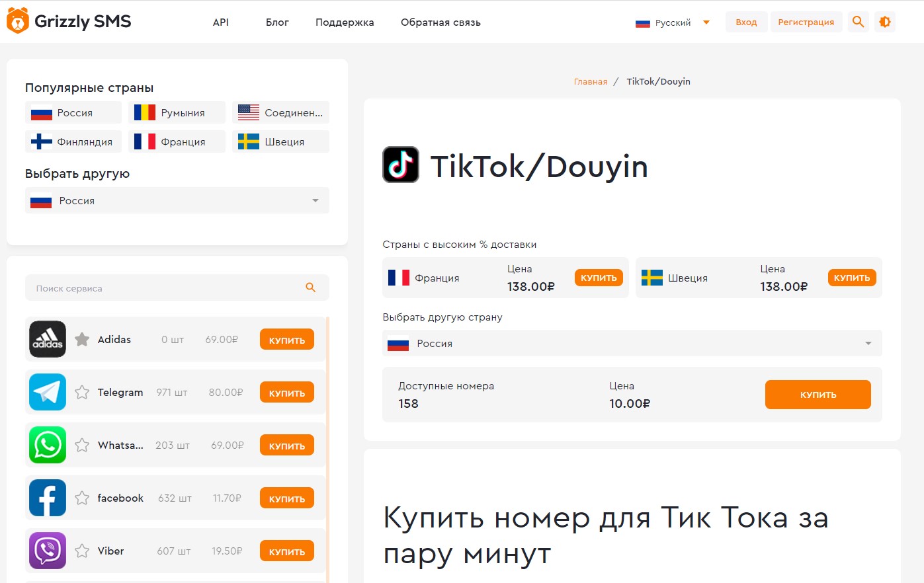
Task: Click the Вход button
Action: click(746, 22)
